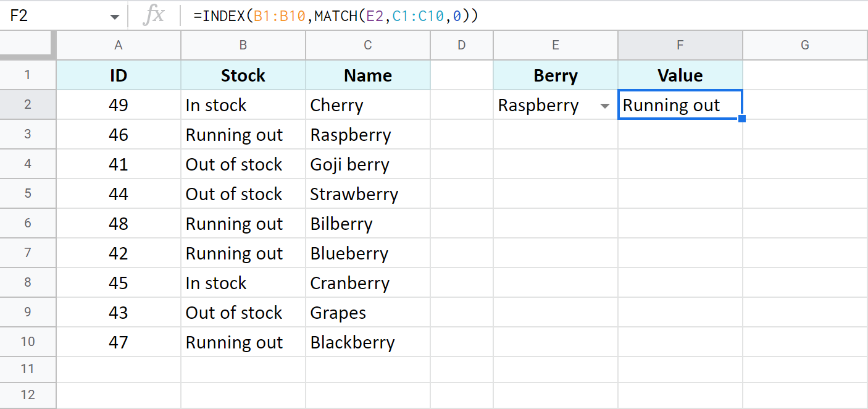The image size is (868, 409).
Task: Select the Blackberry cell in row 10
Action: coord(367,342)
